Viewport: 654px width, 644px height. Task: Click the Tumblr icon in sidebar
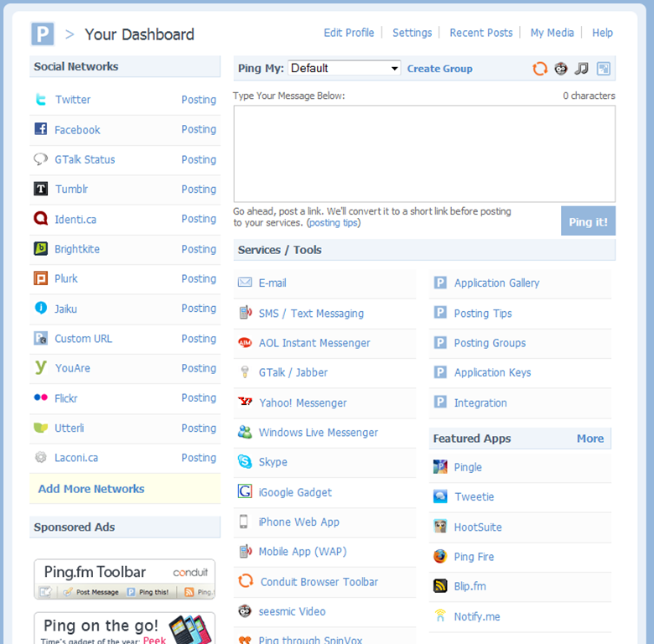click(x=40, y=189)
